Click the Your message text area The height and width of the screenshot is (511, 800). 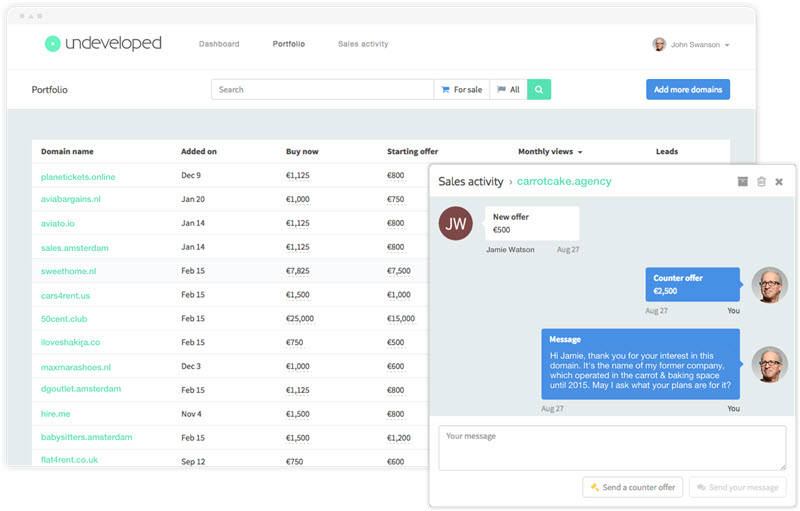(612, 448)
